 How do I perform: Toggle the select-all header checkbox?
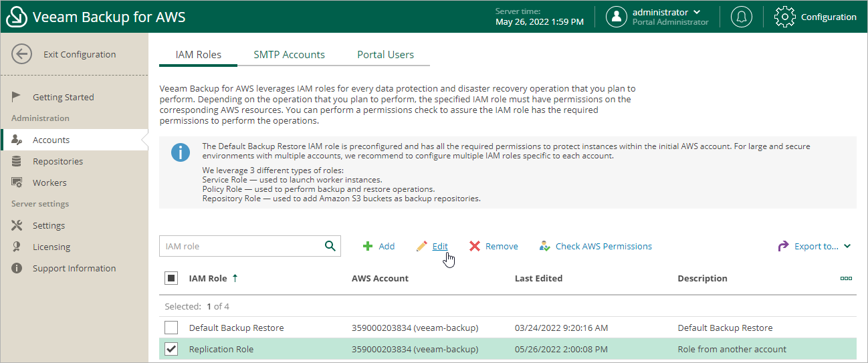tap(171, 278)
